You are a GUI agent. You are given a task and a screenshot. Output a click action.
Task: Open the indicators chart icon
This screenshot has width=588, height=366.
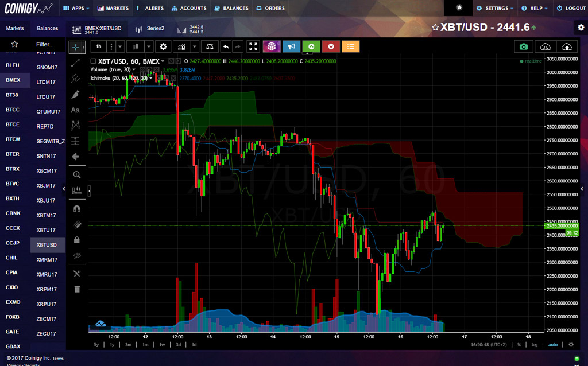click(182, 47)
